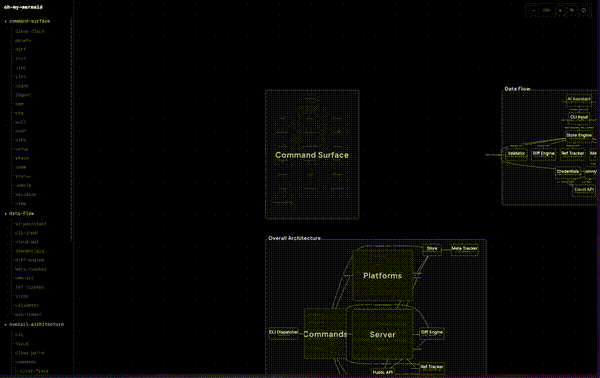600x378 pixels.
Task: Select the ai-assistant item under data-flow
Action: pyautogui.click(x=31, y=224)
